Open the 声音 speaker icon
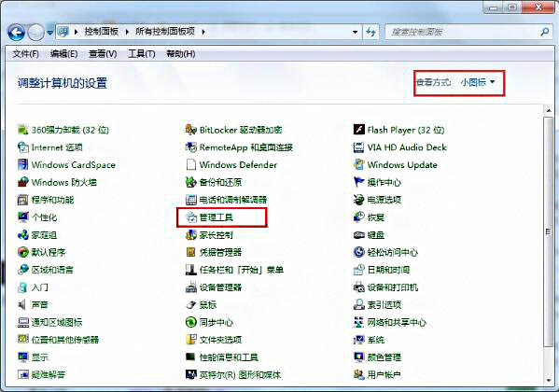This screenshot has height=392, width=559. click(x=22, y=304)
